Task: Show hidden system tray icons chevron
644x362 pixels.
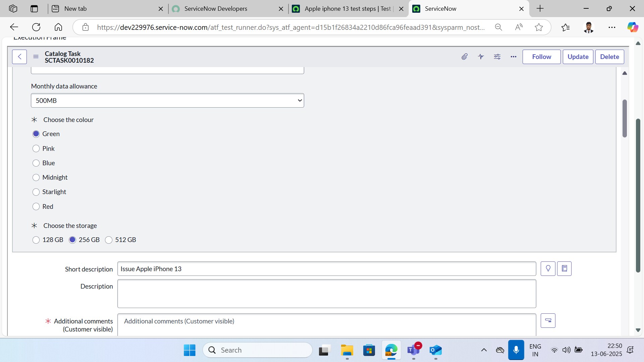Action: pos(484,350)
